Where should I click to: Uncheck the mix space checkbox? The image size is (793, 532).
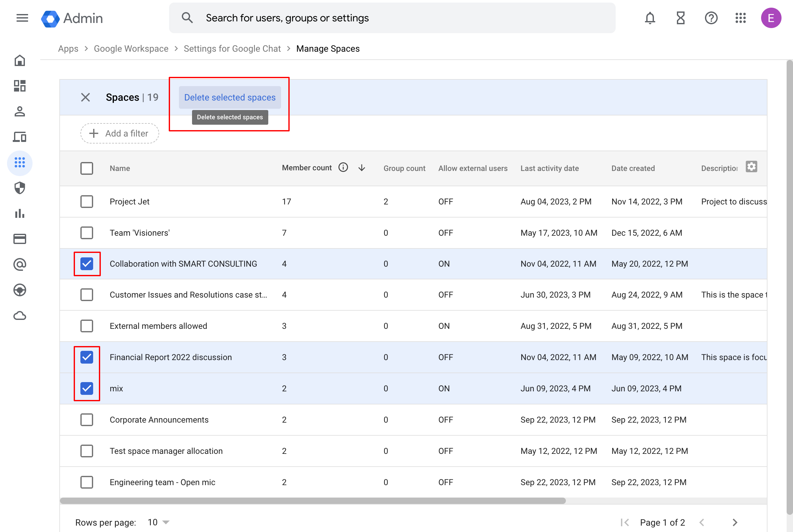tap(86, 388)
